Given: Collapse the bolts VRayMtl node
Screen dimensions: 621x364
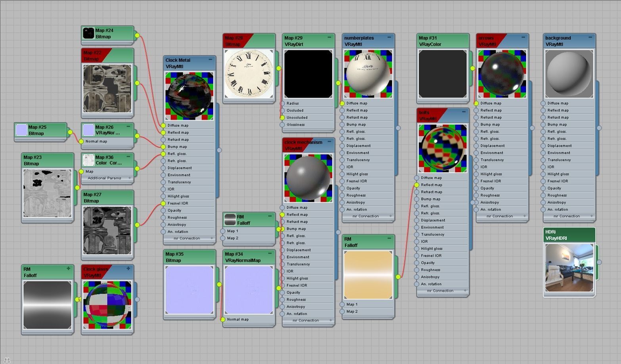Looking at the screenshot, I should (x=464, y=112).
